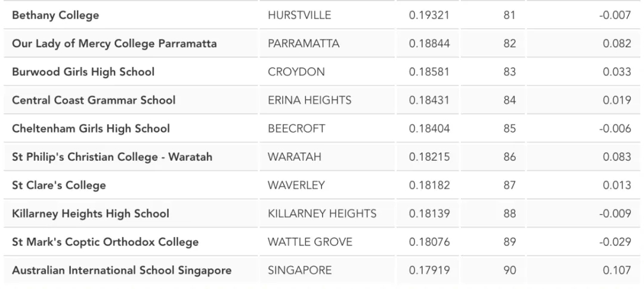The height and width of the screenshot is (289, 644).
Task: Click St Philip's Christian College - Waratah
Action: 112,157
